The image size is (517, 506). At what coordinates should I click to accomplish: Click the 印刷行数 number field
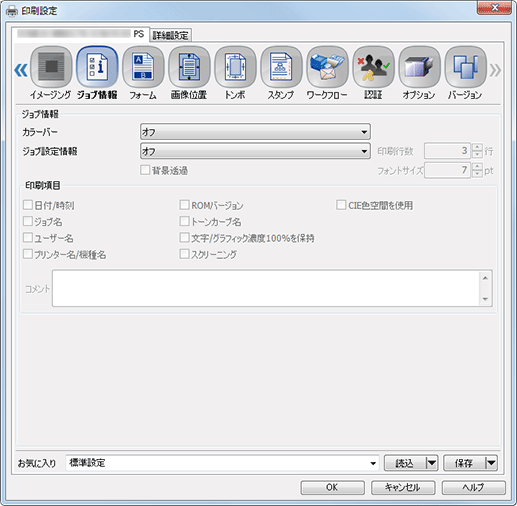447,151
